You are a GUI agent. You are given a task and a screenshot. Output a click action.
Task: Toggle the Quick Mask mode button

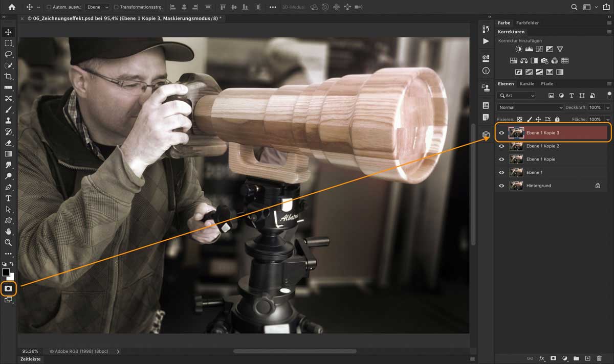8,289
